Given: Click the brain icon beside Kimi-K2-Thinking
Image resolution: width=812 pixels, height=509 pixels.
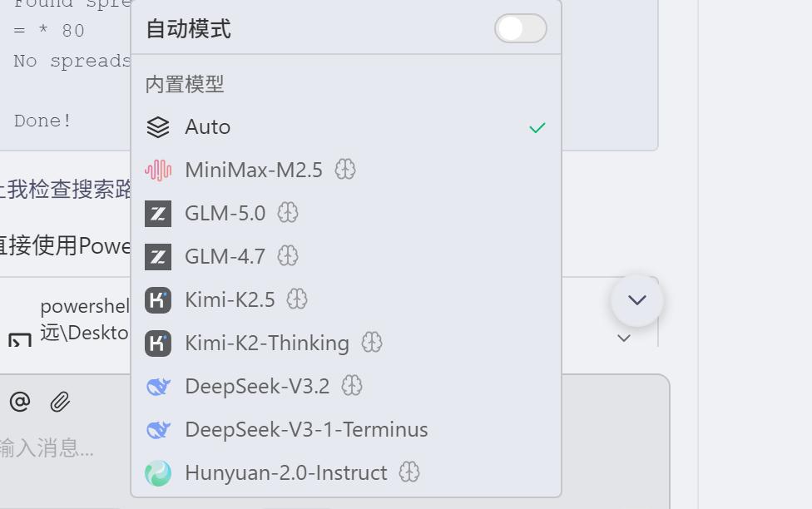Looking at the screenshot, I should pyautogui.click(x=372, y=343).
